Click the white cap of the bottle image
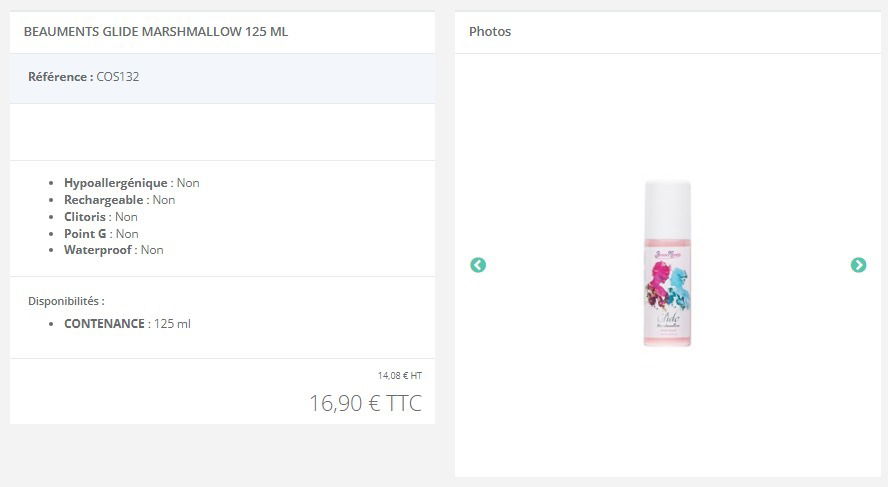This screenshot has height=487, width=888. (x=668, y=210)
